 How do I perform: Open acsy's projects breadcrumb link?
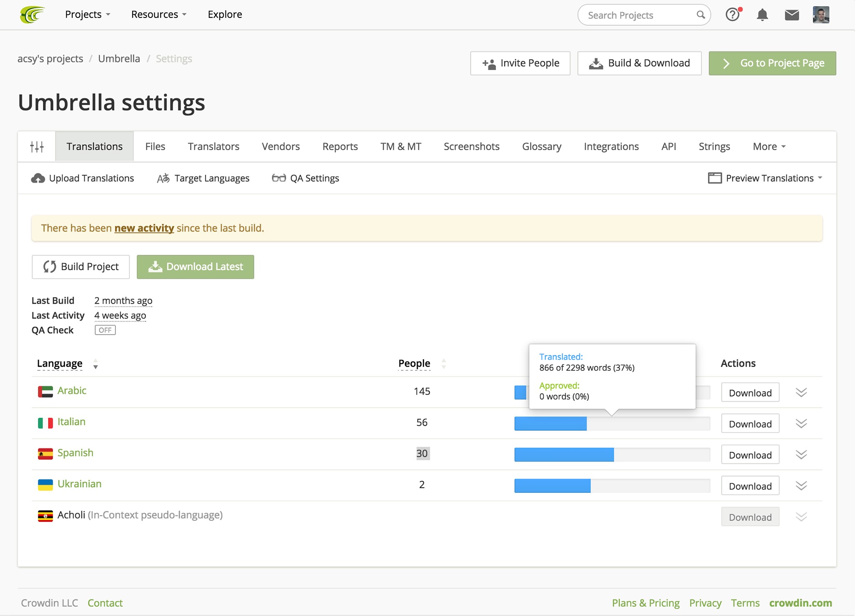click(x=50, y=58)
